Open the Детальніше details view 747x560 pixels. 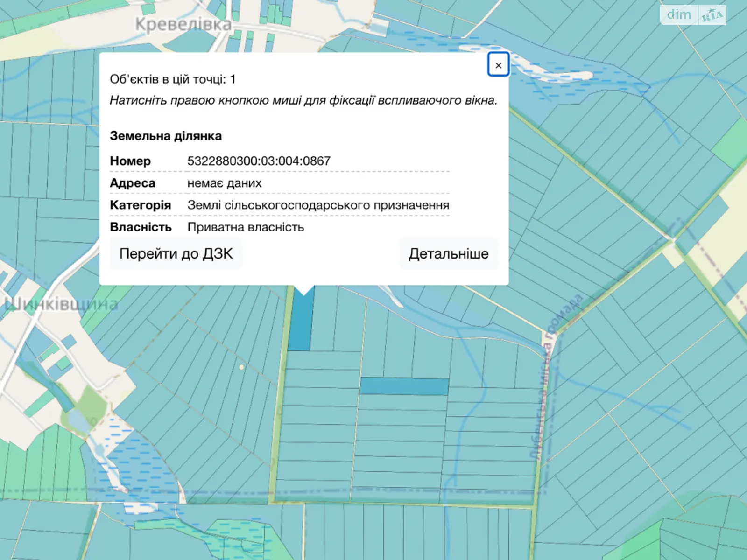(x=449, y=253)
